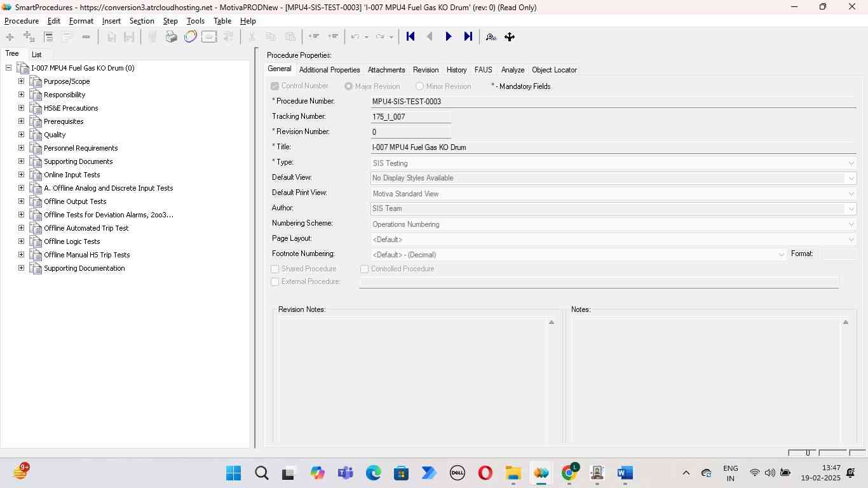Open Microsoft Word from the taskbar
The image size is (868, 488).
[625, 473]
